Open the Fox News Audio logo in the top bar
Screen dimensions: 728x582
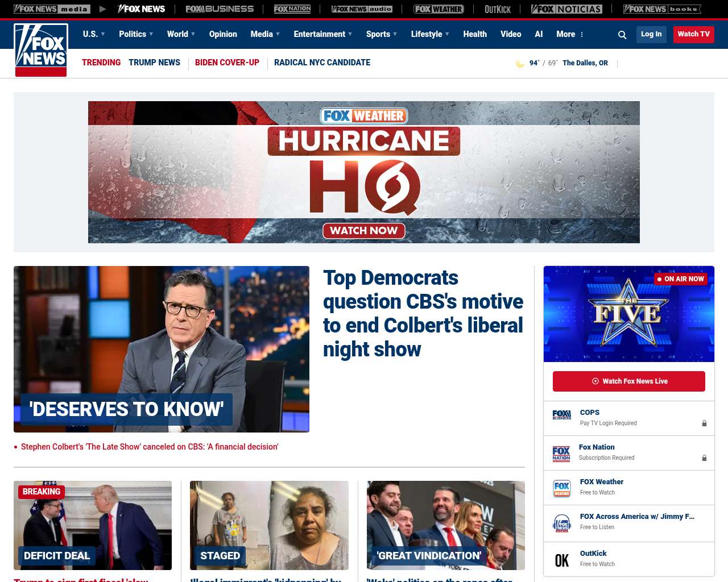pyautogui.click(x=362, y=9)
